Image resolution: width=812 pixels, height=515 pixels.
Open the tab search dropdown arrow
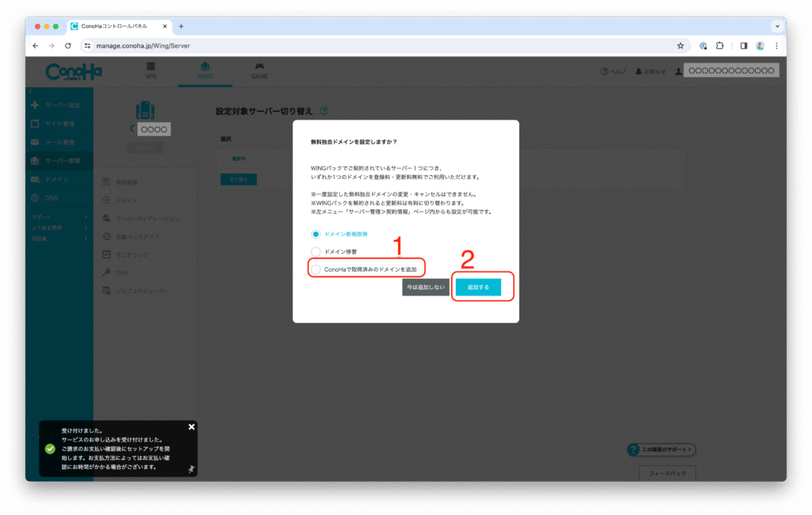tap(777, 26)
